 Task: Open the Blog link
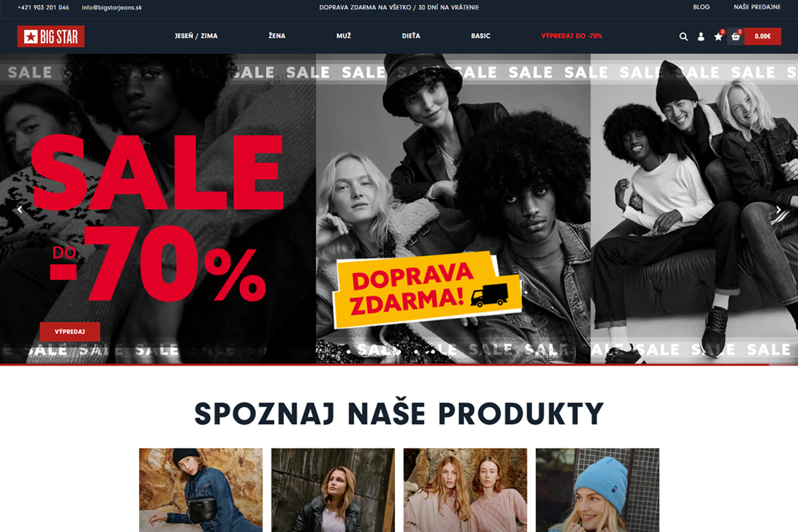[702, 7]
